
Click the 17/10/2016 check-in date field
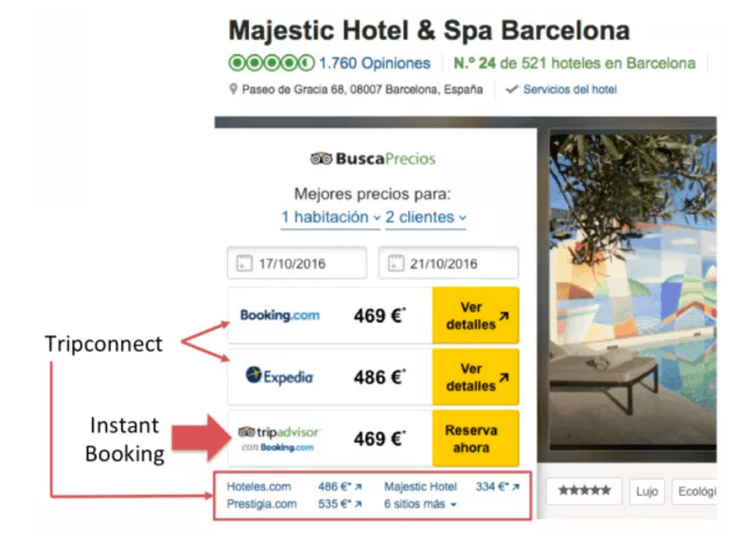(x=297, y=263)
